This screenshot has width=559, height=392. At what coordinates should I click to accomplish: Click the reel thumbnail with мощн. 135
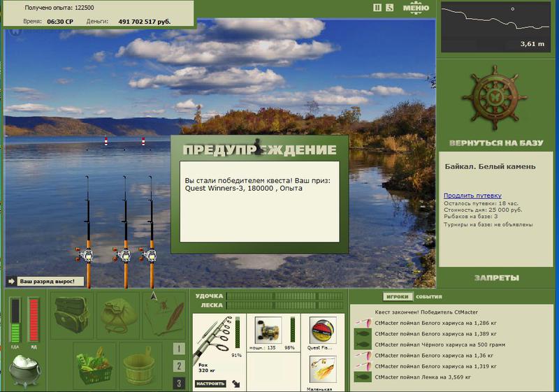point(268,330)
